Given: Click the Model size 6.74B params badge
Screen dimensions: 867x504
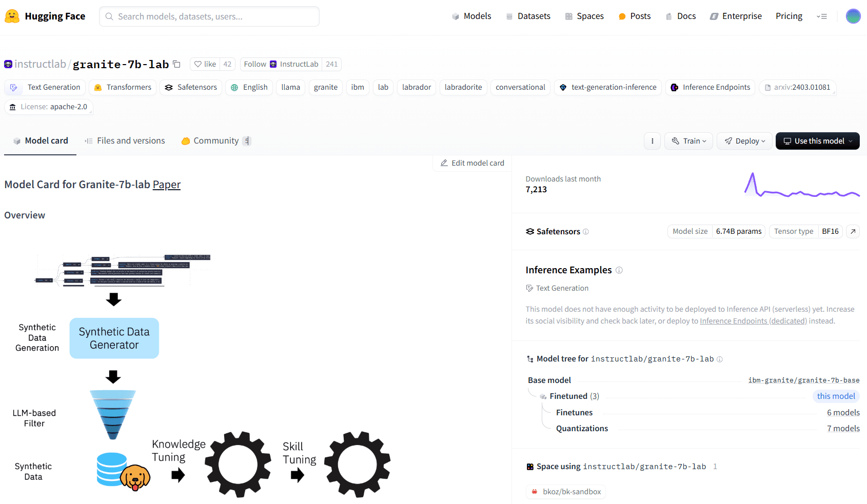Looking at the screenshot, I should tap(716, 232).
